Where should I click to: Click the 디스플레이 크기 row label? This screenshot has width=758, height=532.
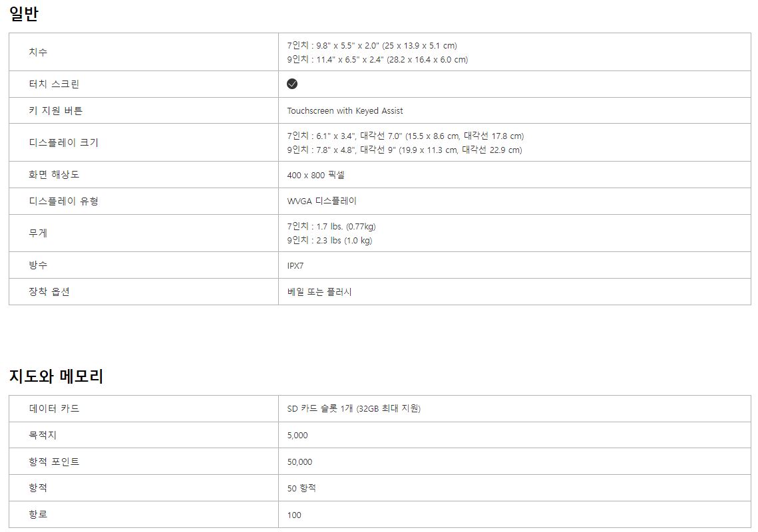(63, 142)
